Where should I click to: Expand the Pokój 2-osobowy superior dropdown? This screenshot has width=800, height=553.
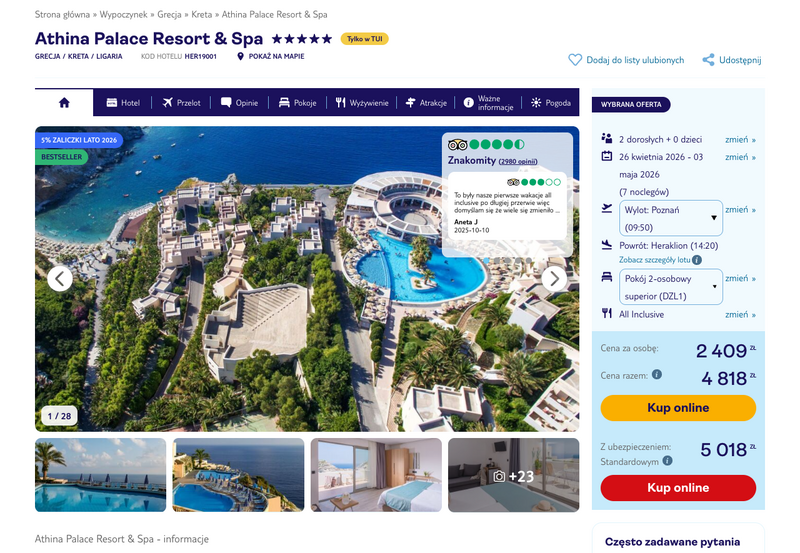tap(670, 287)
